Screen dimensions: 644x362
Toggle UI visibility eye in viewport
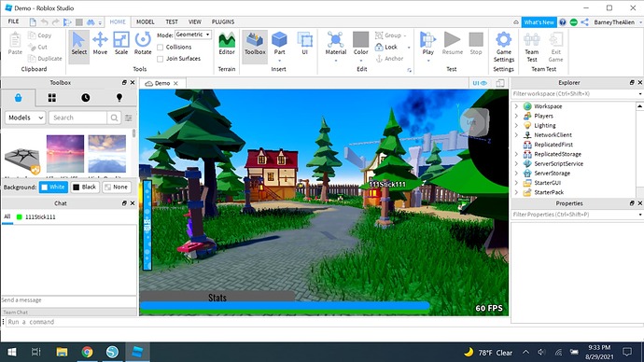[x=480, y=83]
